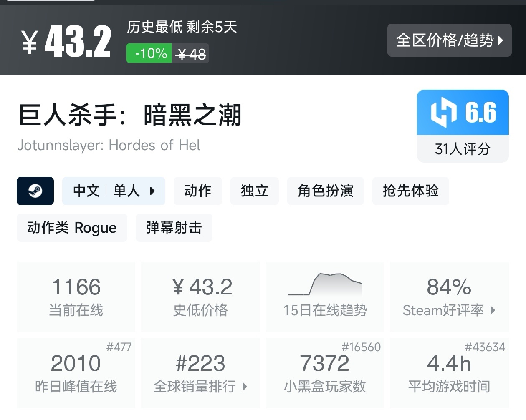Click the #16560 rank label
Image resolution: width=526 pixels, height=420 pixels.
point(361,347)
